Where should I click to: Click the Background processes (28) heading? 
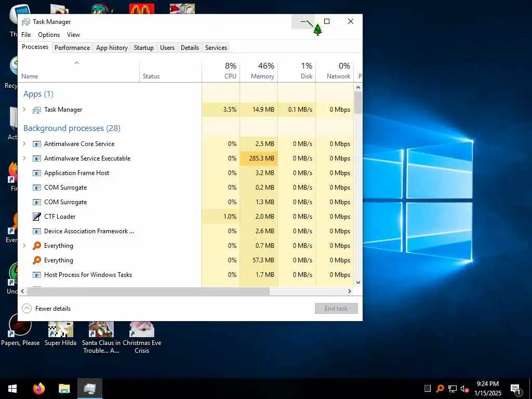[72, 128]
